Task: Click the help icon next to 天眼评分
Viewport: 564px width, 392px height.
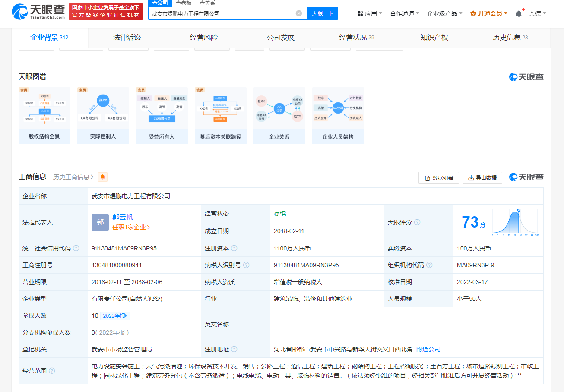Action: [x=417, y=222]
